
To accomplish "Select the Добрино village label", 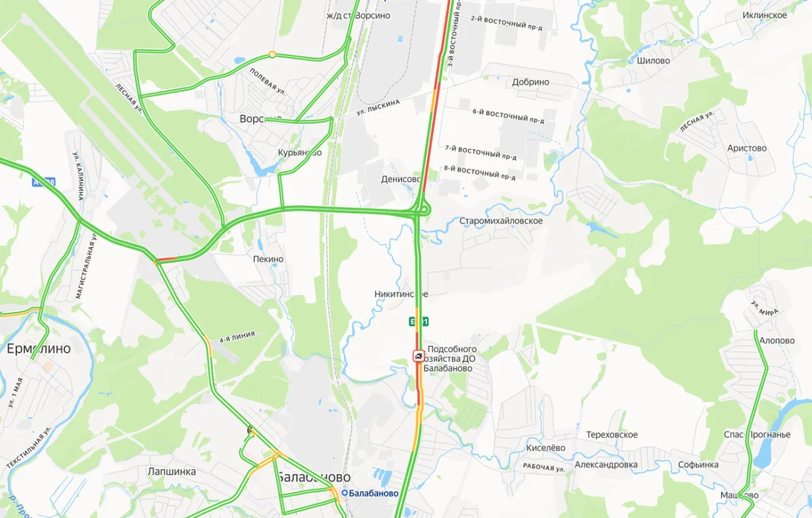I will coord(531,82).
